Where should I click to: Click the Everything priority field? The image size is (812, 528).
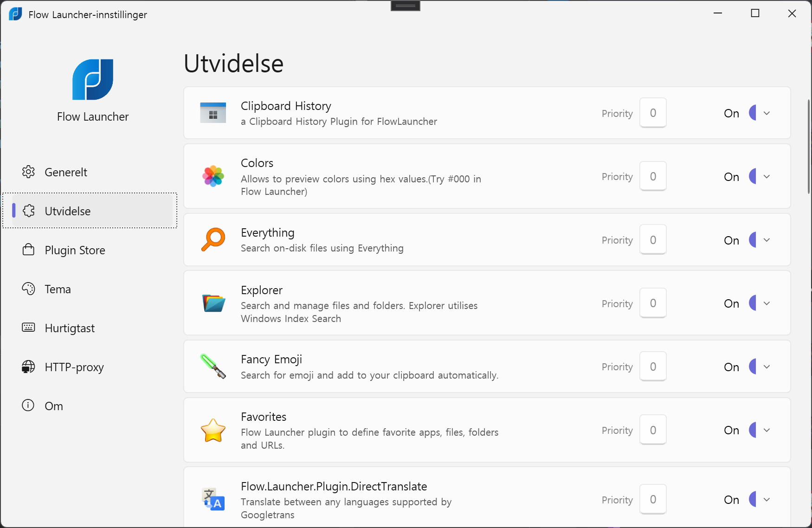[x=653, y=240]
